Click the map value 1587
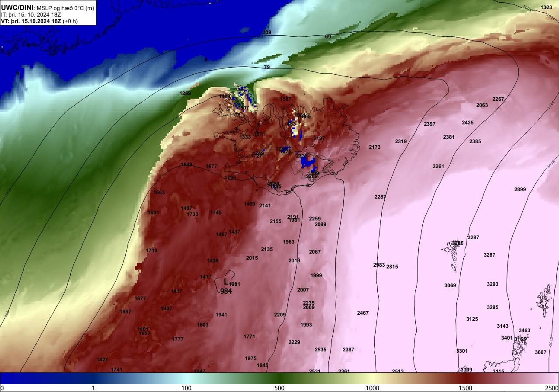This screenshot has width=559, height=392. tap(286, 99)
